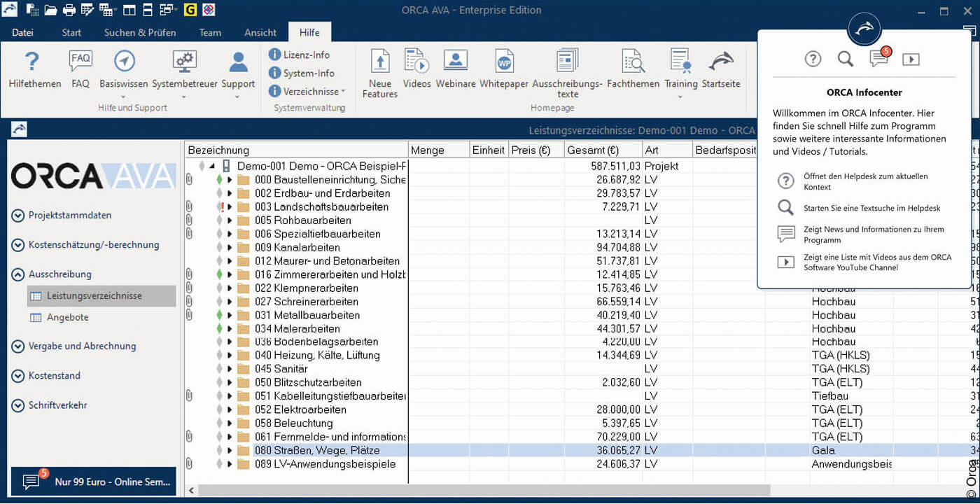Screen dimensions: 980x504
Task: Start text search icon in Infocenter
Action: (846, 59)
